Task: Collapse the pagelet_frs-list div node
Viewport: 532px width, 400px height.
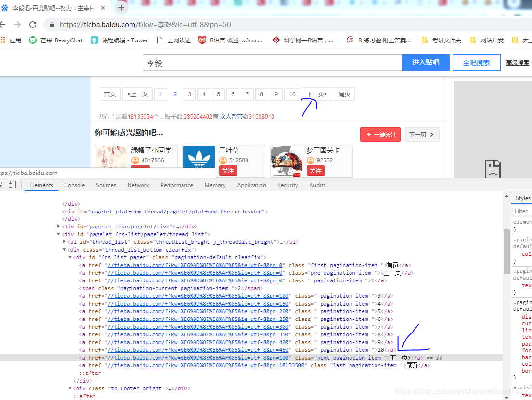Action: pyautogui.click(x=58, y=234)
